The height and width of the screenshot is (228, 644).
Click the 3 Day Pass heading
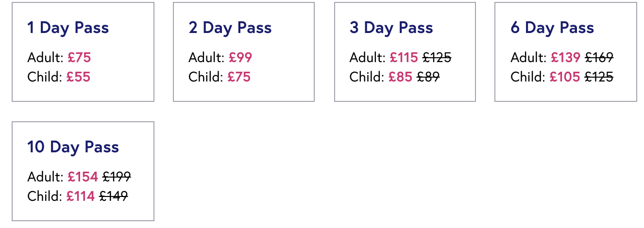pyautogui.click(x=391, y=28)
